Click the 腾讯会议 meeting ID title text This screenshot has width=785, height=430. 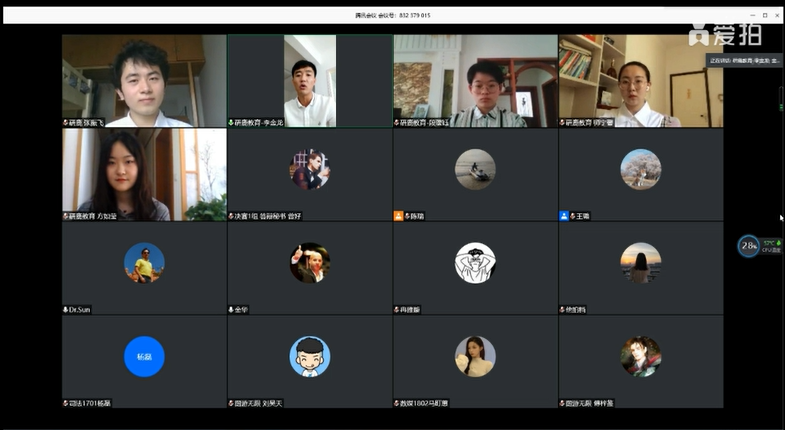pyautogui.click(x=393, y=15)
